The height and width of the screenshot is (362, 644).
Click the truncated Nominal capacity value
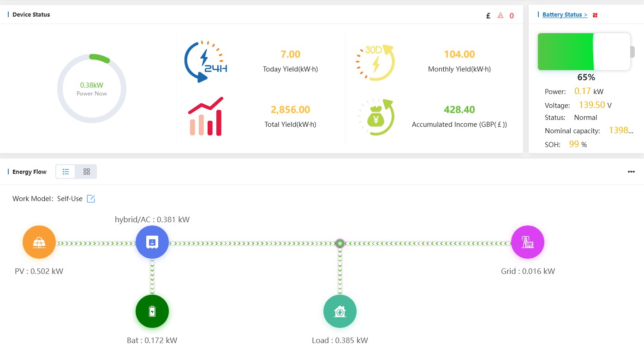[618, 131]
